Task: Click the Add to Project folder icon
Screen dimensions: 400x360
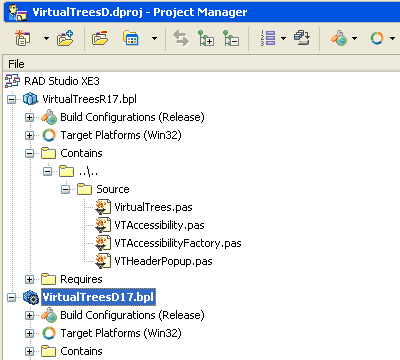Action: (65, 38)
